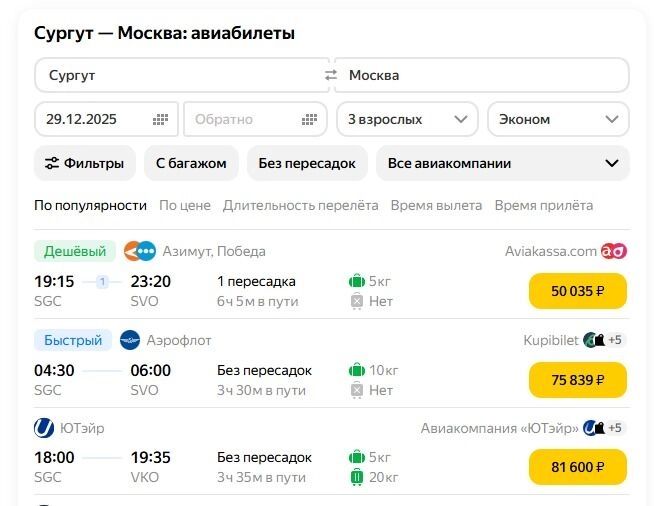This screenshot has width=654, height=506.
Task: Click the "Сургут" origin input field
Action: (x=180, y=75)
